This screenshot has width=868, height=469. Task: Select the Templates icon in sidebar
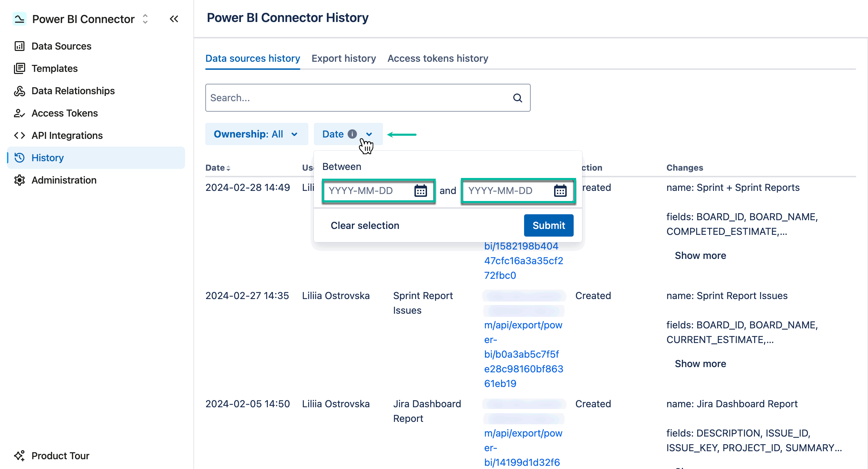pyautogui.click(x=19, y=68)
